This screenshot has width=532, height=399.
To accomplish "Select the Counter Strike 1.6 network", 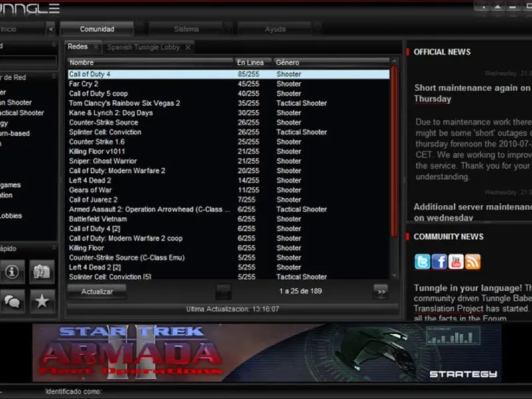I will 228,142.
